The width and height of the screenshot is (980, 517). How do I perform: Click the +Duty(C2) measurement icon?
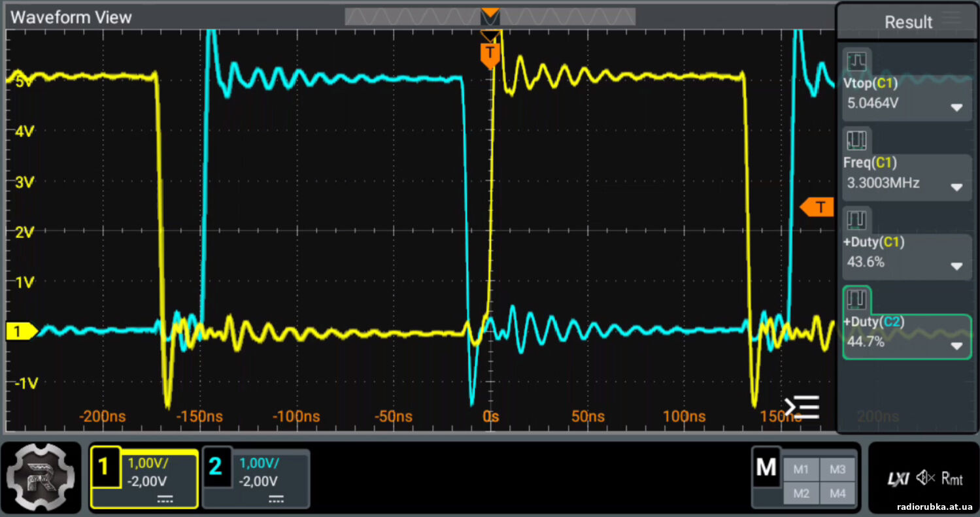point(856,299)
